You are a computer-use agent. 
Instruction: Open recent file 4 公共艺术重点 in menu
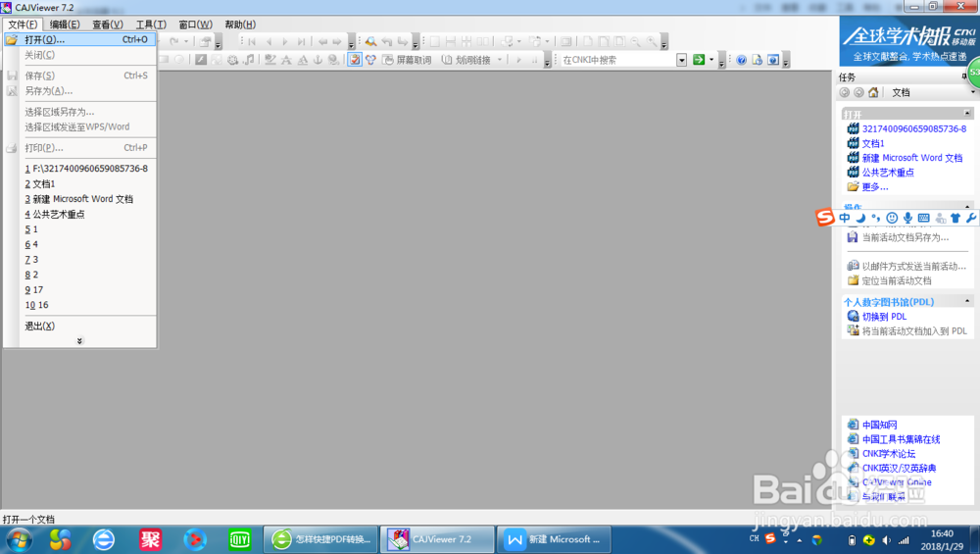(54, 214)
